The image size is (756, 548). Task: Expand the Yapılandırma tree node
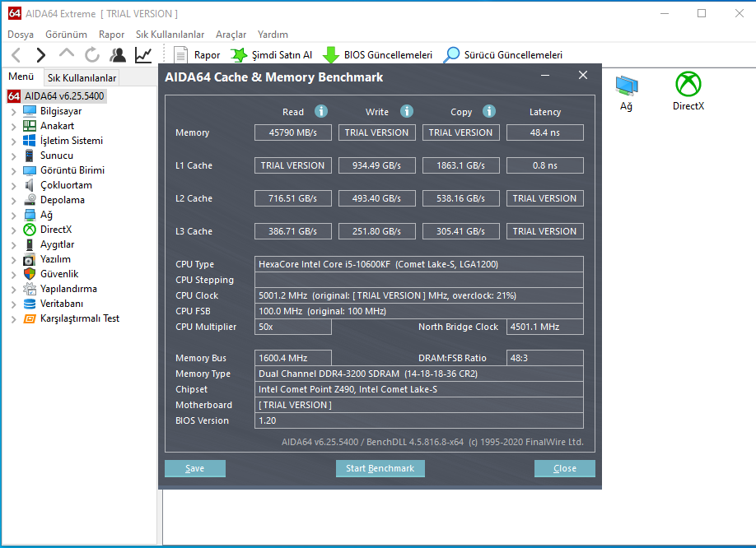point(13,290)
